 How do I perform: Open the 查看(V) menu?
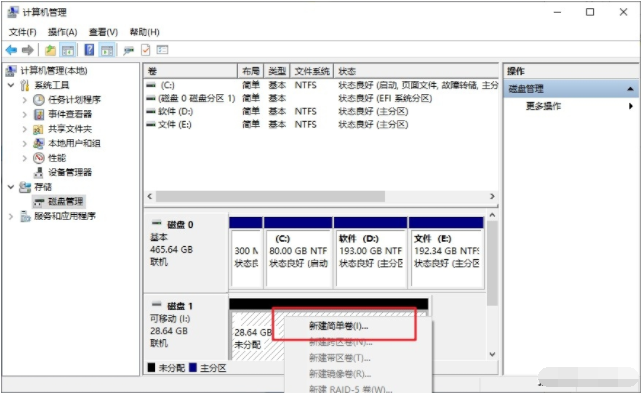pyautogui.click(x=104, y=32)
